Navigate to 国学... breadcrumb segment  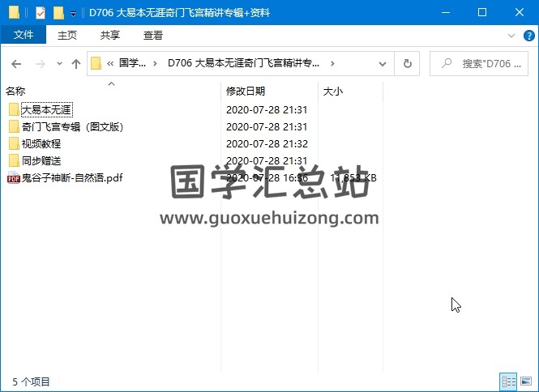click(132, 63)
